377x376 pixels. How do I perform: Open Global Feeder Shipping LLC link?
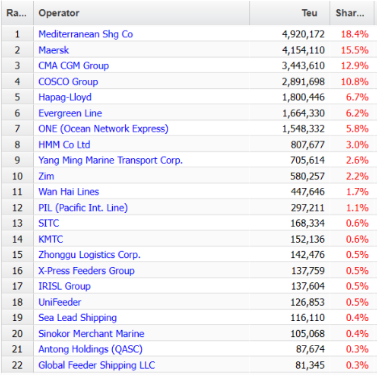point(97,365)
